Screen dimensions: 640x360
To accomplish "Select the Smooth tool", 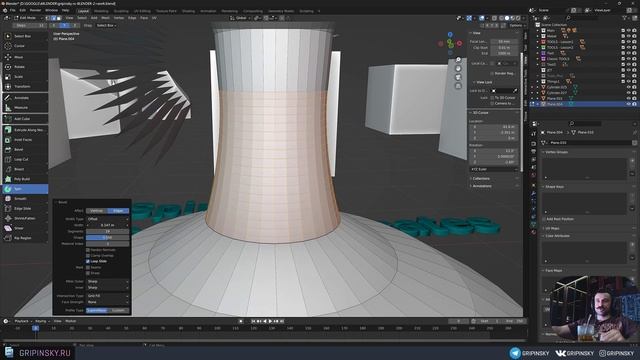I will coord(25,198).
